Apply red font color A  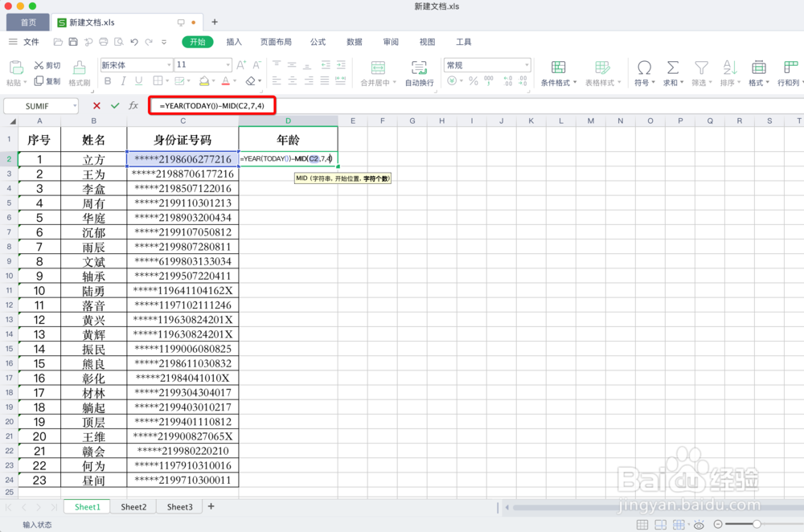pos(226,81)
